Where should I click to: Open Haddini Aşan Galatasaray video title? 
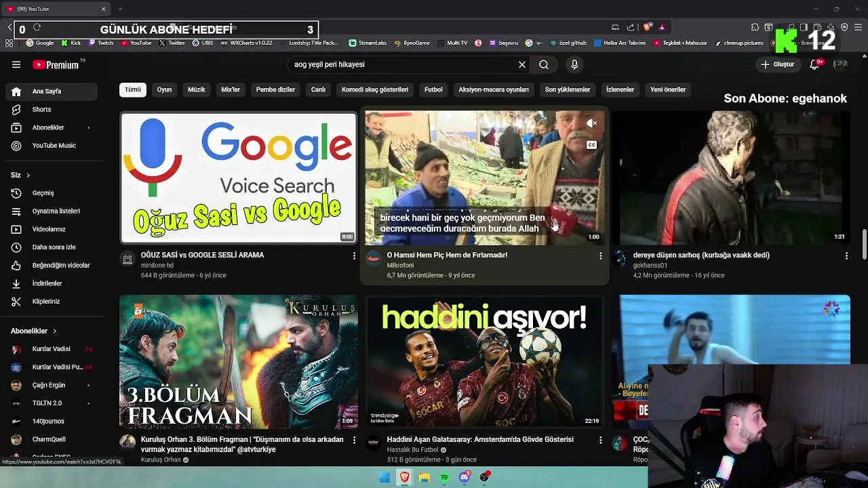[x=480, y=439]
